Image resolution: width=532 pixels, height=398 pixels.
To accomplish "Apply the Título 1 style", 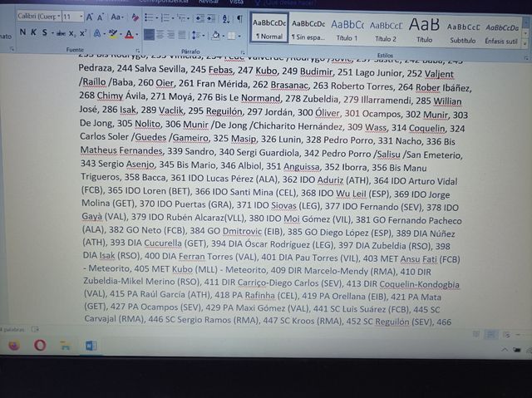I will [347, 28].
